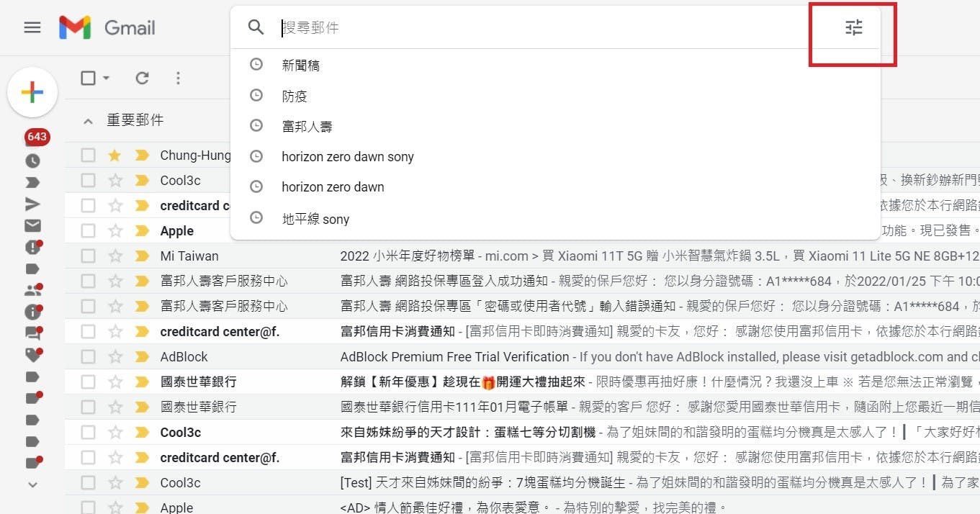Open the compose new mail button
The image size is (980, 514).
[32, 92]
